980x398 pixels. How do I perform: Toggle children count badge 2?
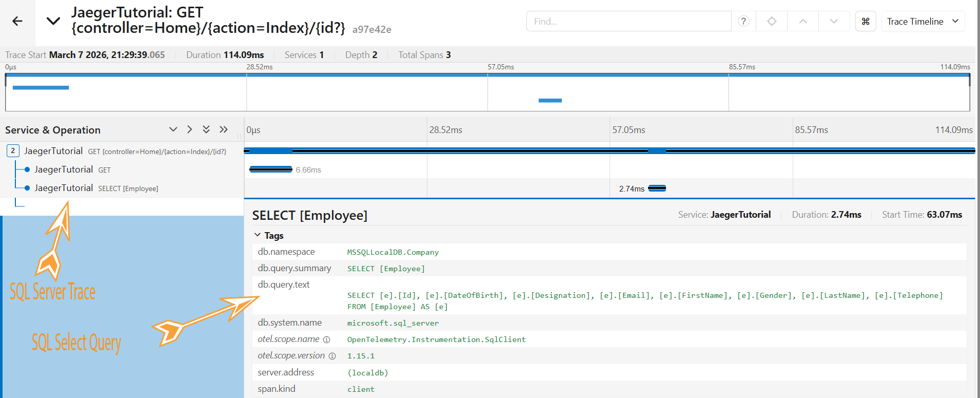pos(13,150)
